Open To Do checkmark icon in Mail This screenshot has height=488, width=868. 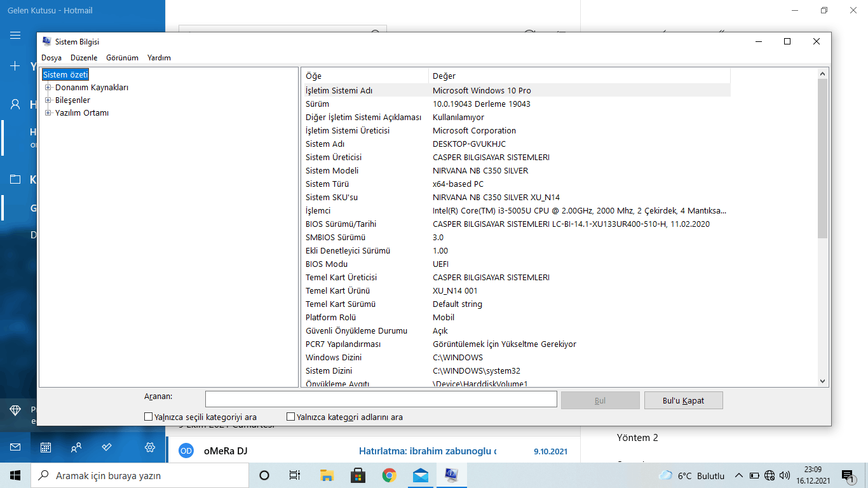click(x=107, y=447)
